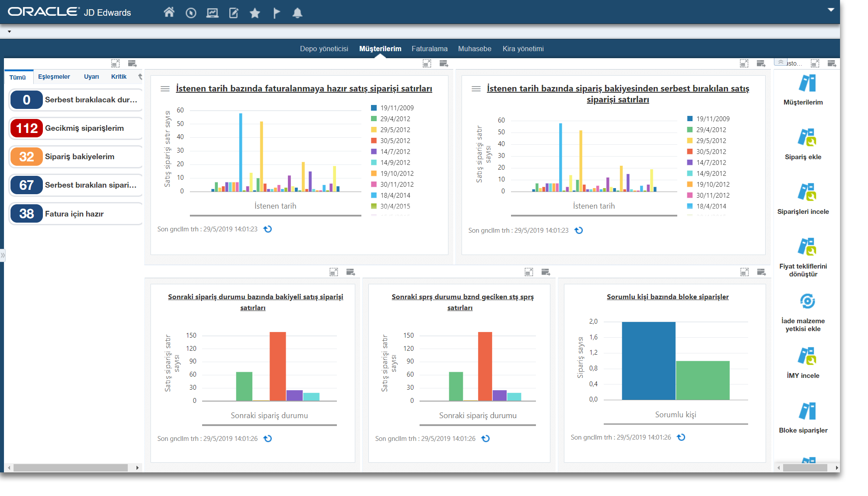868x496 pixels.
Task: Open Sorumlu kişi bazında bloke siparişler link
Action: pos(668,297)
